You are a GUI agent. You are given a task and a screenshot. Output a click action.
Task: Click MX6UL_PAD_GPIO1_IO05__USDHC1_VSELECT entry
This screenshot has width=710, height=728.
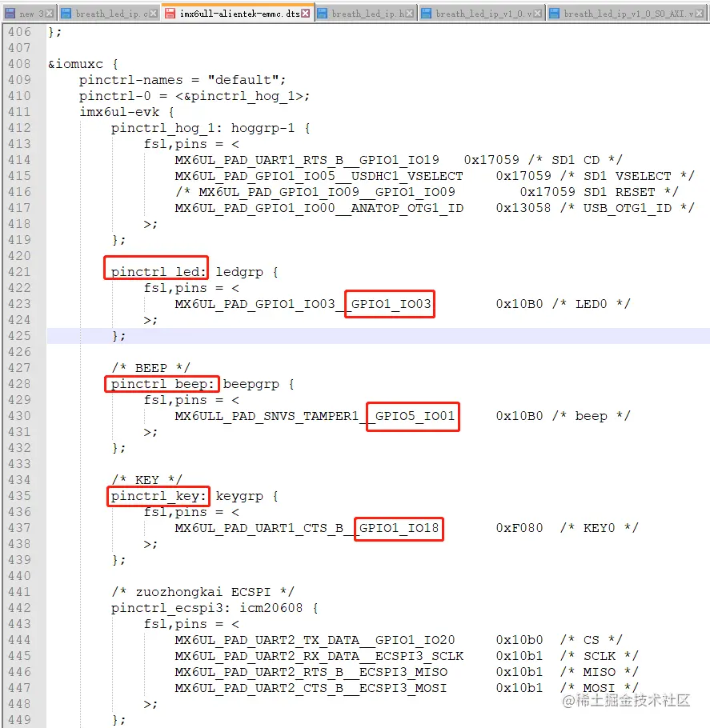319,176
